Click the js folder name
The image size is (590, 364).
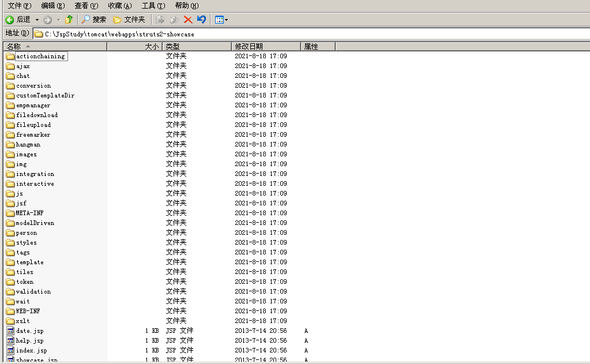tap(20, 194)
